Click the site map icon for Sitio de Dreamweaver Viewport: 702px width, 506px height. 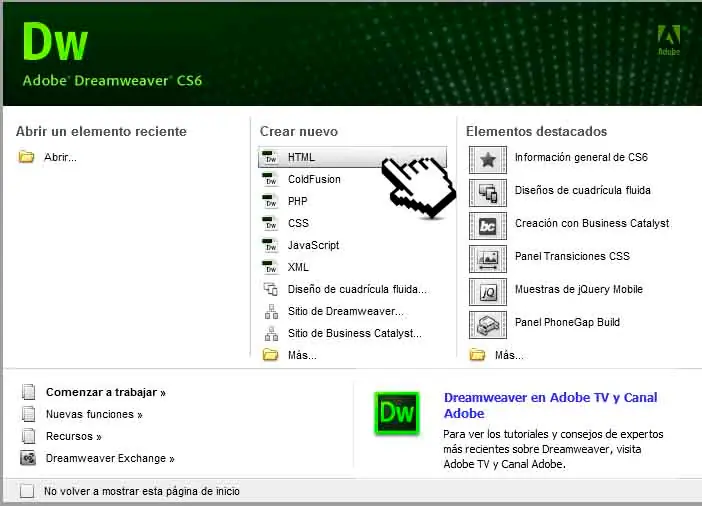coord(271,311)
